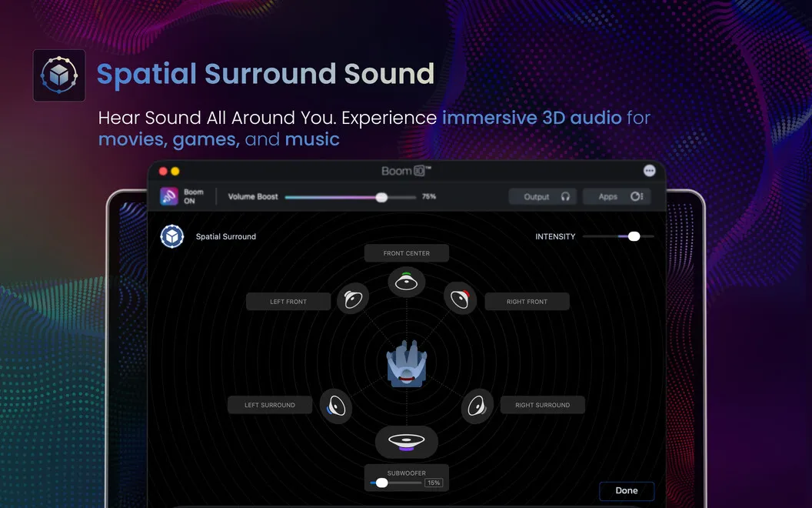
Task: Click the Right Front speaker icon
Action: coord(460,299)
